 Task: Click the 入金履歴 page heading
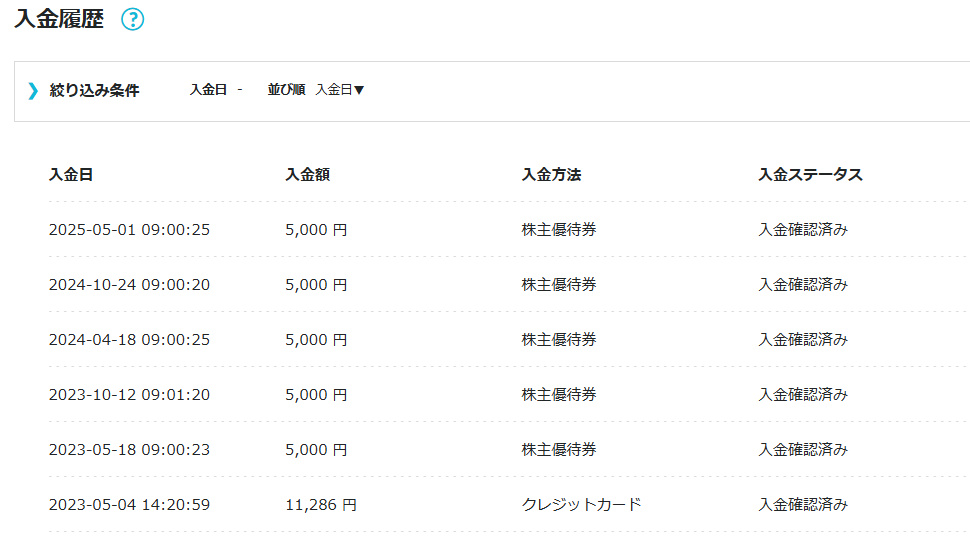tap(59, 19)
